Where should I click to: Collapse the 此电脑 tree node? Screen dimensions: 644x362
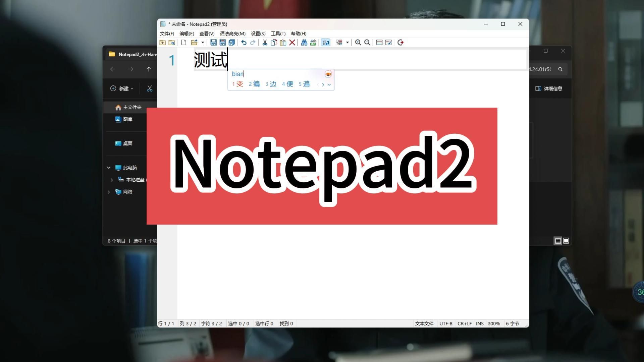[108, 167]
